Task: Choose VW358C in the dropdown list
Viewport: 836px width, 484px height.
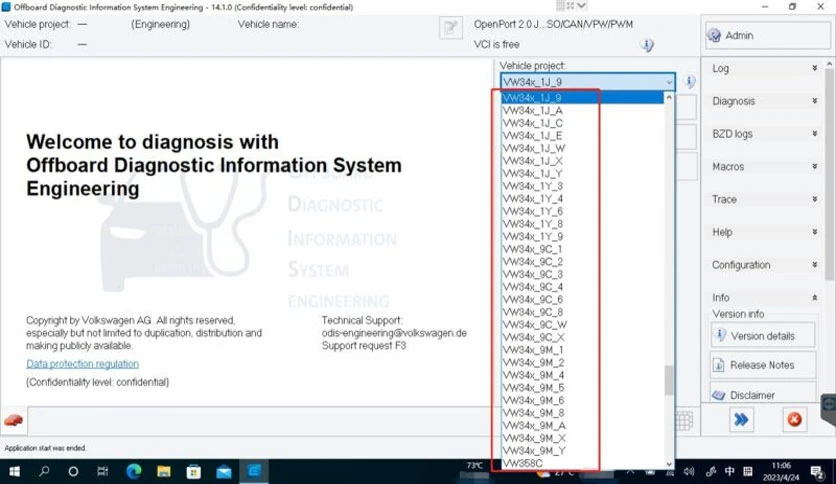Action: pos(582,463)
